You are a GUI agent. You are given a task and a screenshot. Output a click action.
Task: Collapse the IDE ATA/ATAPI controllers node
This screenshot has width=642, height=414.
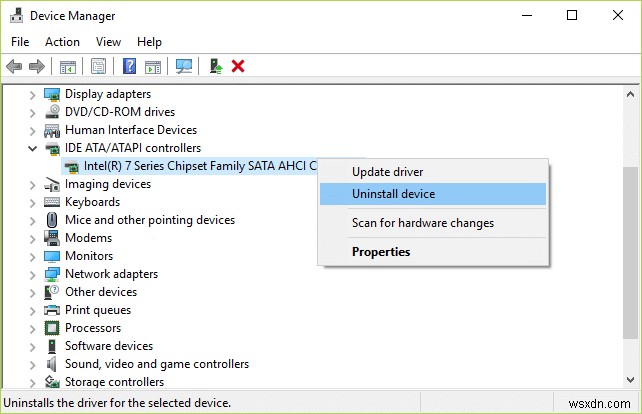coord(33,148)
